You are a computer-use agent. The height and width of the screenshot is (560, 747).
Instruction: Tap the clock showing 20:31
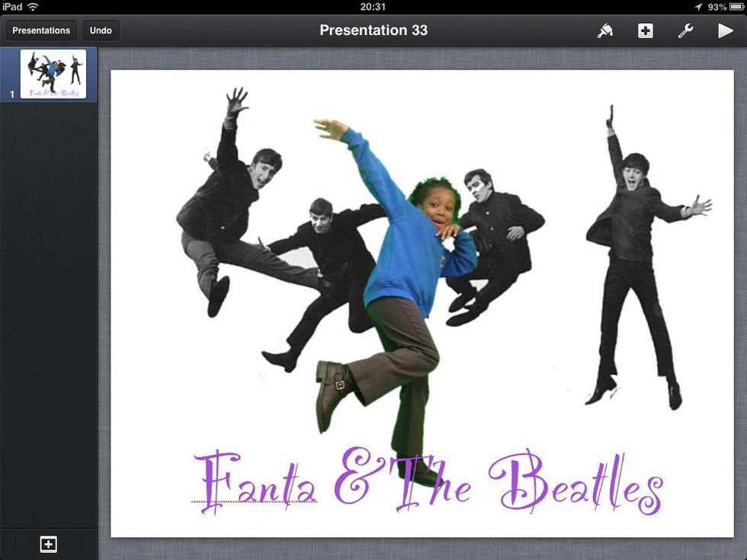(x=373, y=7)
